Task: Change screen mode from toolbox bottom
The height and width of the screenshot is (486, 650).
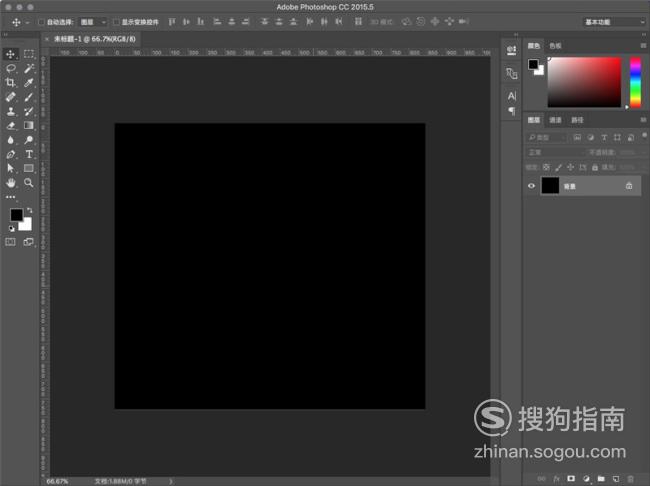Action: (29, 242)
